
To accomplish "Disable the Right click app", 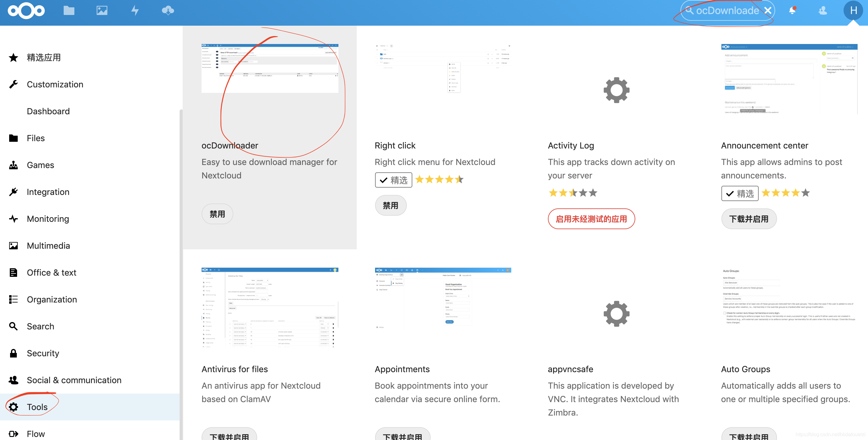I will 390,205.
